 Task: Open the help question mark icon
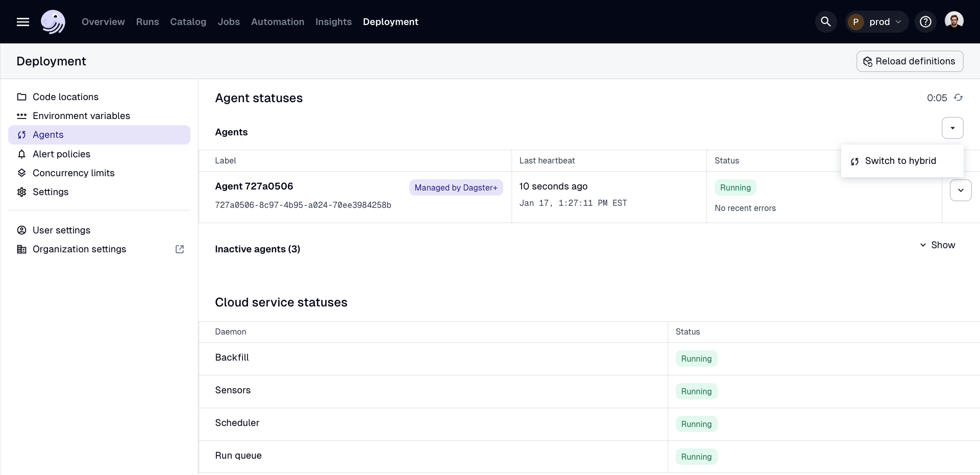[x=925, y=22]
